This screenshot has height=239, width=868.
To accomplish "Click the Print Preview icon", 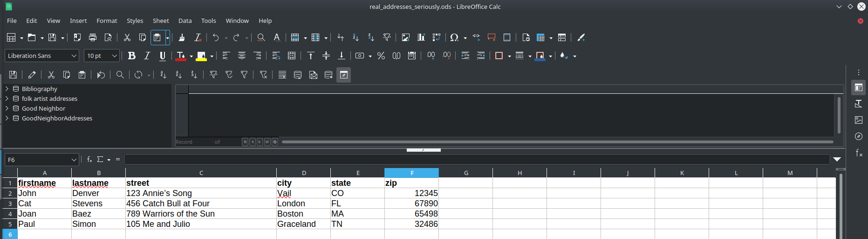I will 108,37.
